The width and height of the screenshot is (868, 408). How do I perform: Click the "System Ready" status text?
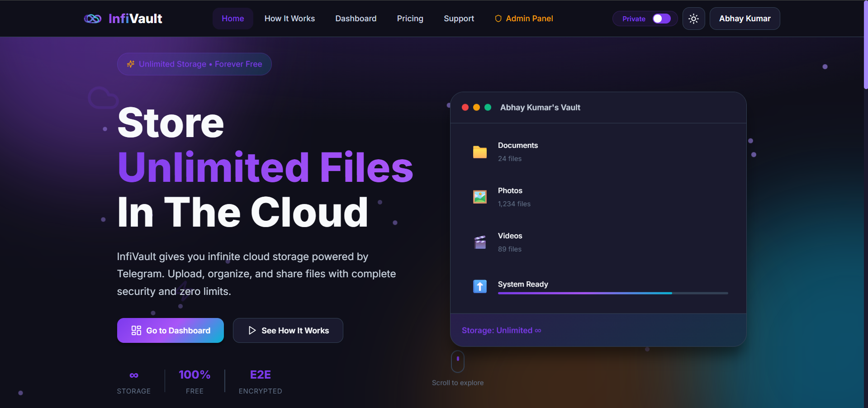[x=523, y=284]
